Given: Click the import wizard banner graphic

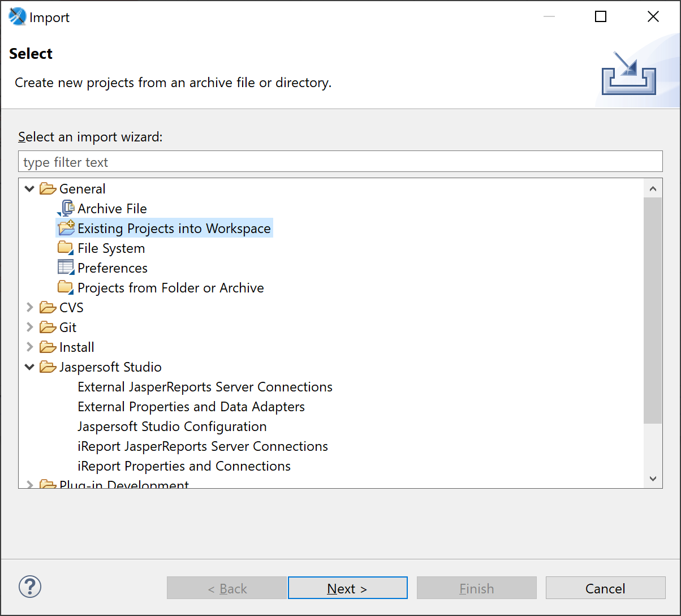Looking at the screenshot, I should pos(628,72).
